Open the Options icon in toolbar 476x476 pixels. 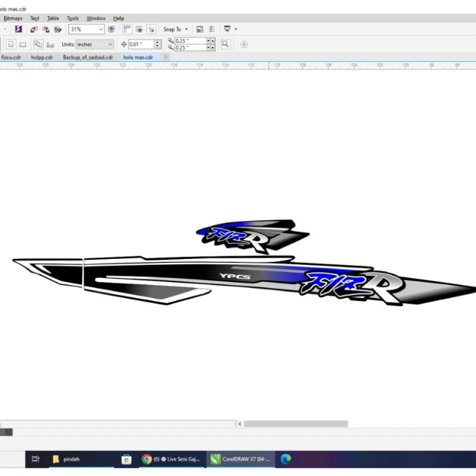212,29
